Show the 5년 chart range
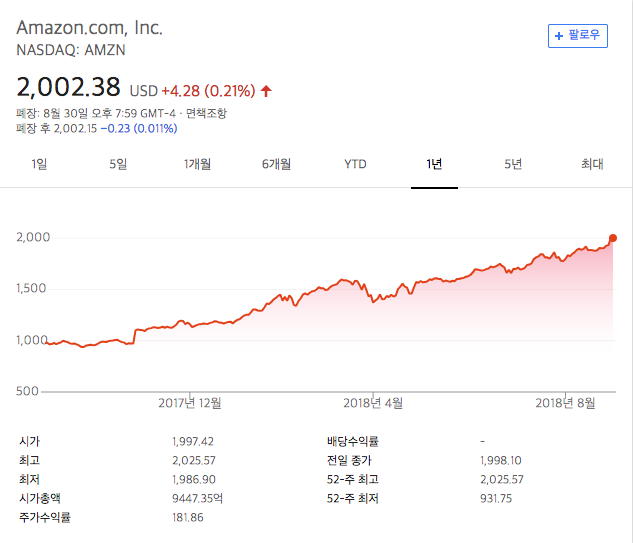This screenshot has height=543, width=633. pos(513,164)
